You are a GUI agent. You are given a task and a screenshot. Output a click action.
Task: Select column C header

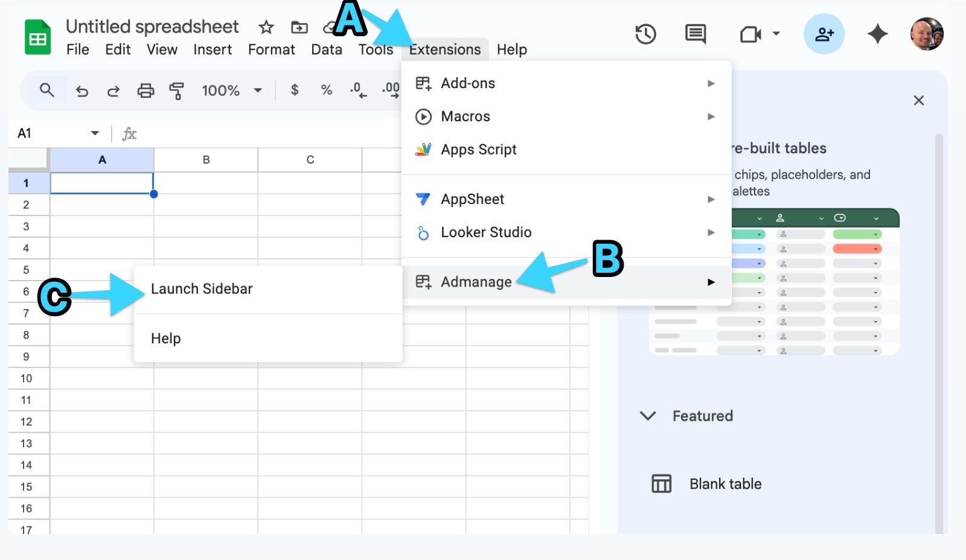pyautogui.click(x=310, y=160)
